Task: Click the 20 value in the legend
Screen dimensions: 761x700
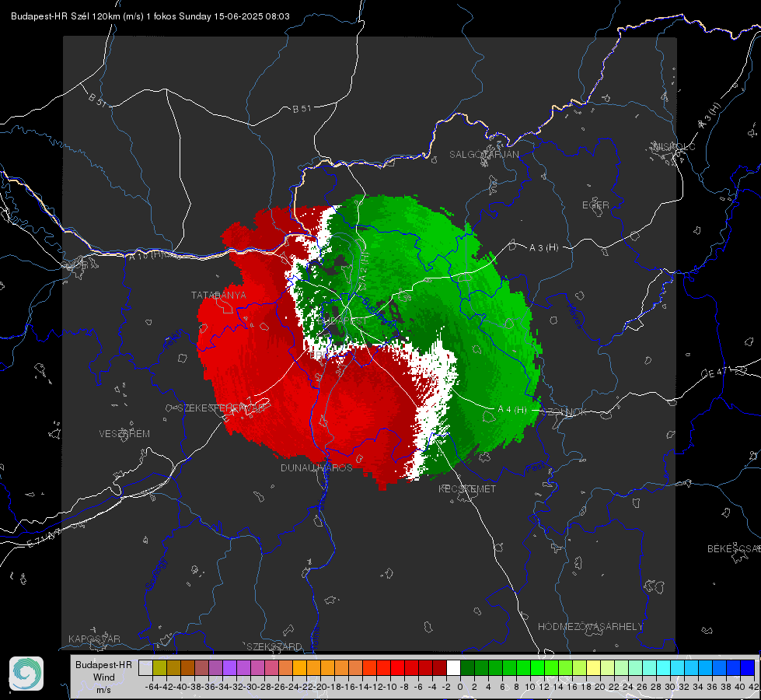Action: (600, 687)
